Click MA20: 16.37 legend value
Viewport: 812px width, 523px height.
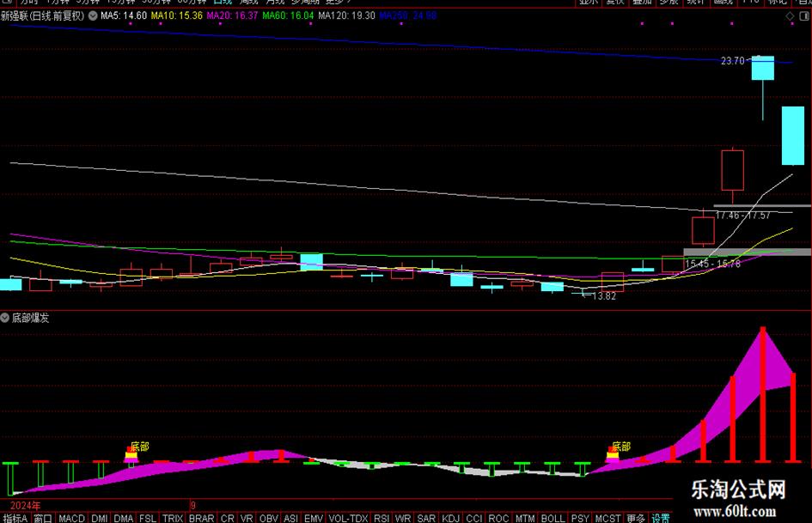(232, 16)
